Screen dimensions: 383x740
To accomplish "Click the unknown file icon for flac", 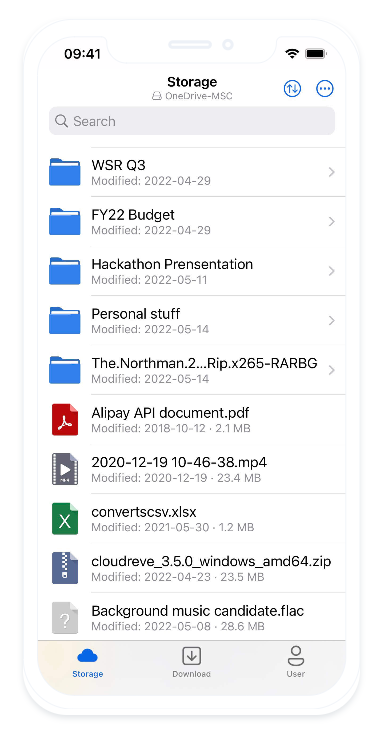I will [x=65, y=618].
